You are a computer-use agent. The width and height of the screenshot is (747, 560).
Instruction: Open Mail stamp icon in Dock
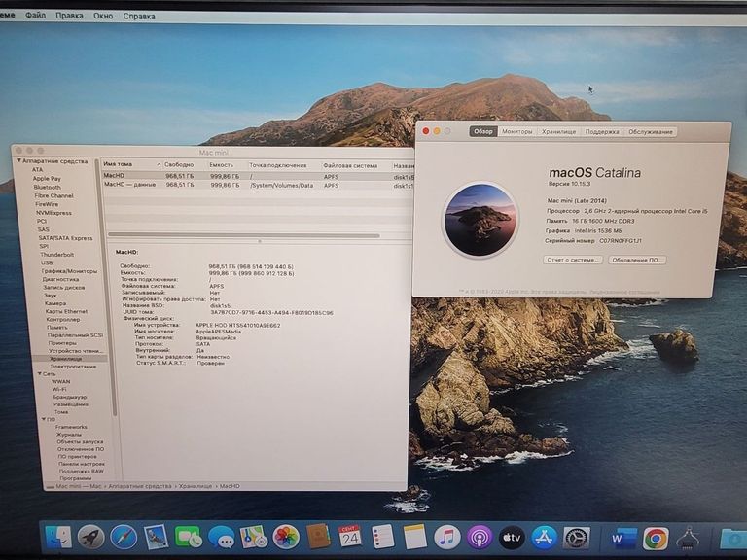click(157, 538)
